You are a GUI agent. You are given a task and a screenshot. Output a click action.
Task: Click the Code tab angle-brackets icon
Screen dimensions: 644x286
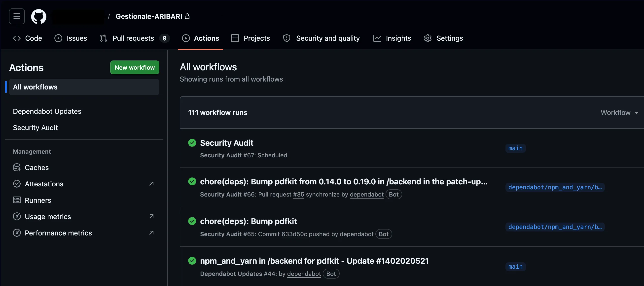coord(17,38)
